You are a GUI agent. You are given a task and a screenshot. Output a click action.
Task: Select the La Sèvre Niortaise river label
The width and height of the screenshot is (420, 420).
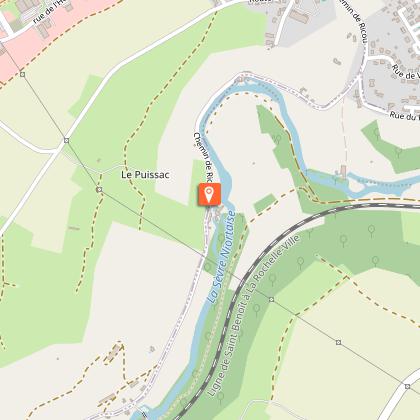click(221, 257)
